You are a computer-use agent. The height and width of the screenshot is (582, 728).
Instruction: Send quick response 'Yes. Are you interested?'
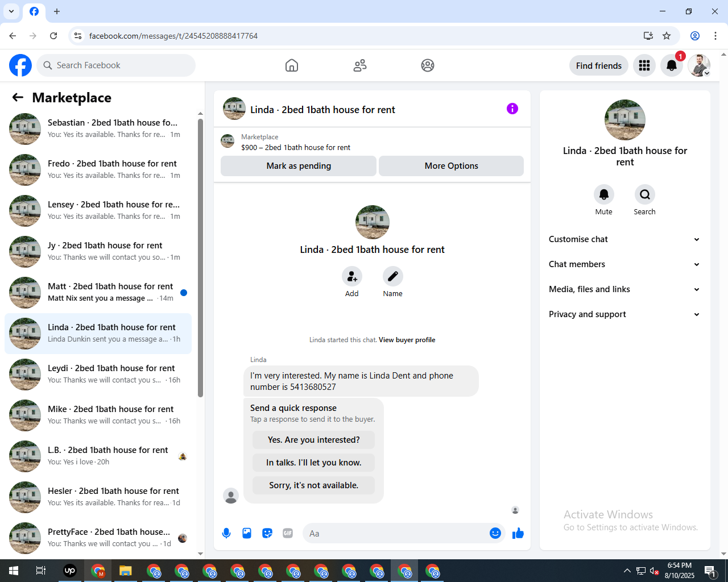pyautogui.click(x=314, y=440)
